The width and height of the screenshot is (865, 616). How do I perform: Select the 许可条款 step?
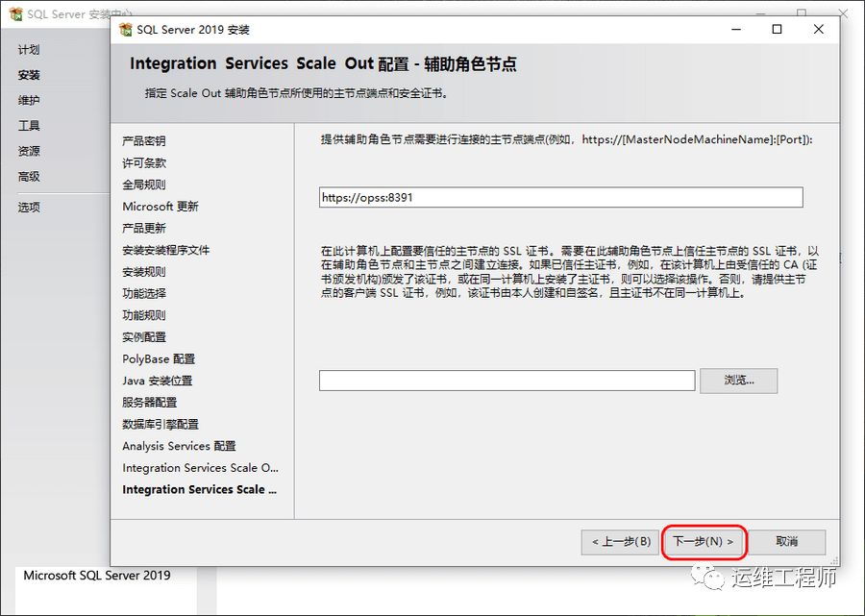(144, 162)
